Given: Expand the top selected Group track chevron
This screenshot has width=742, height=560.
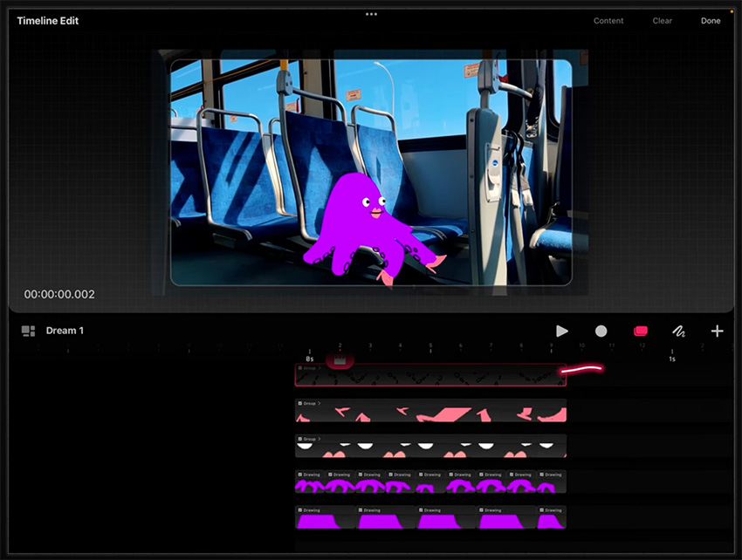Looking at the screenshot, I should coord(320,369).
